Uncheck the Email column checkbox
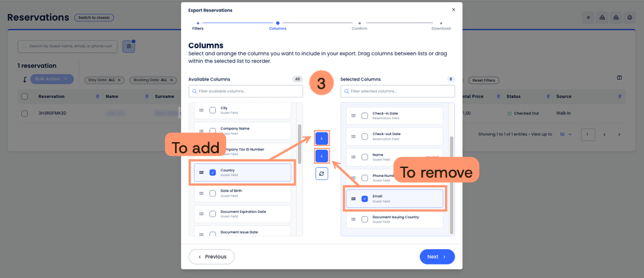The image size is (644, 278). point(365,199)
